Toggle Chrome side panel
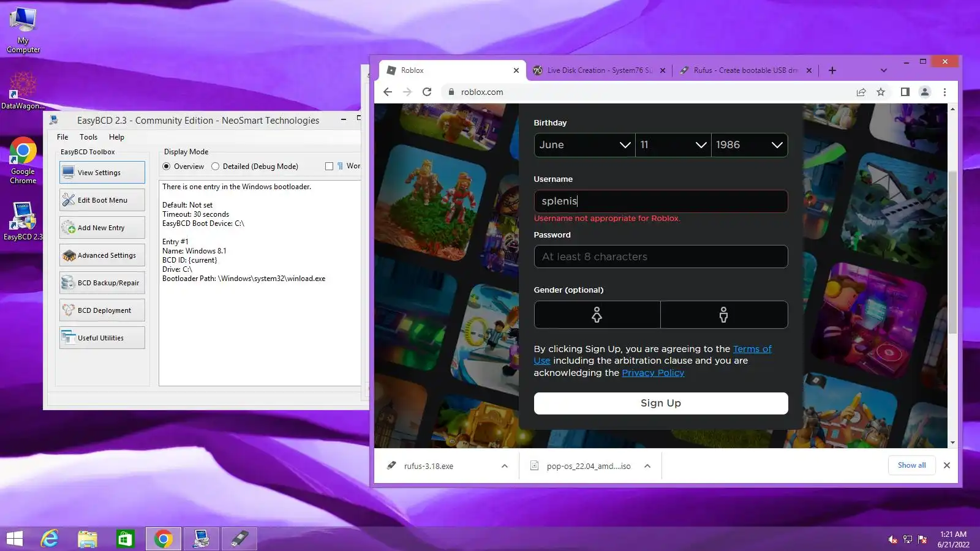 point(905,92)
